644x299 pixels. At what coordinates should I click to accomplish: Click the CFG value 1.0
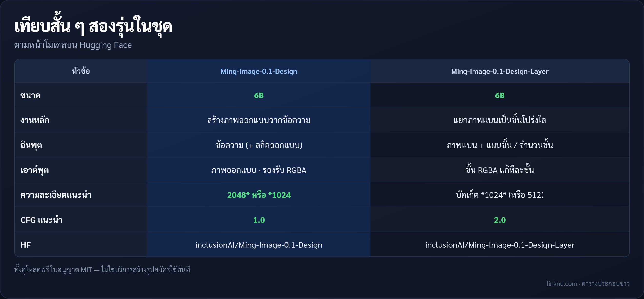click(x=259, y=220)
